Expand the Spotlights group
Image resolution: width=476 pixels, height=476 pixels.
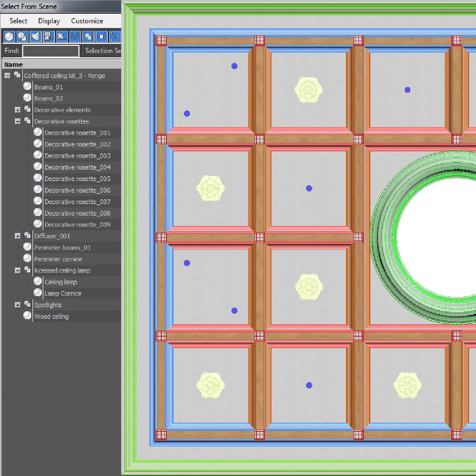(18, 305)
